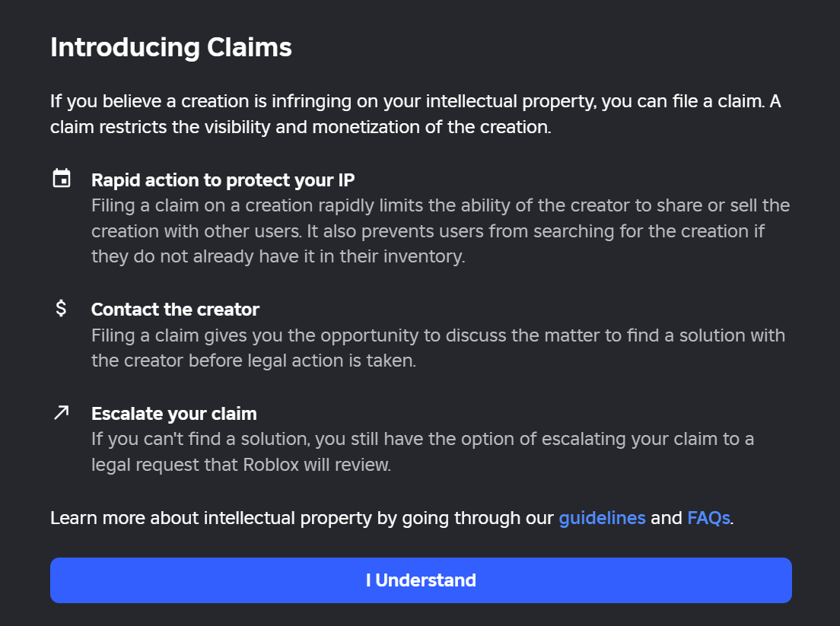The width and height of the screenshot is (840, 626).
Task: Click the Contact the creator section title
Action: tap(175, 310)
